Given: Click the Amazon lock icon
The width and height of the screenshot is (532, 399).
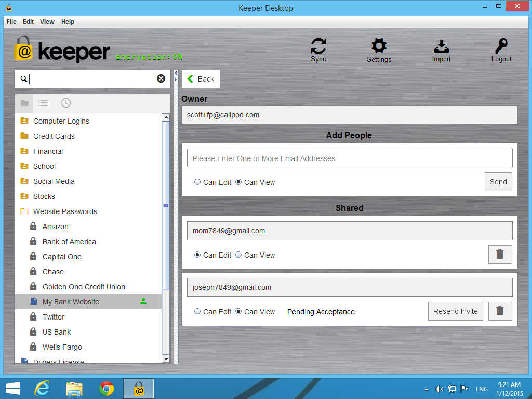Looking at the screenshot, I should tap(33, 226).
